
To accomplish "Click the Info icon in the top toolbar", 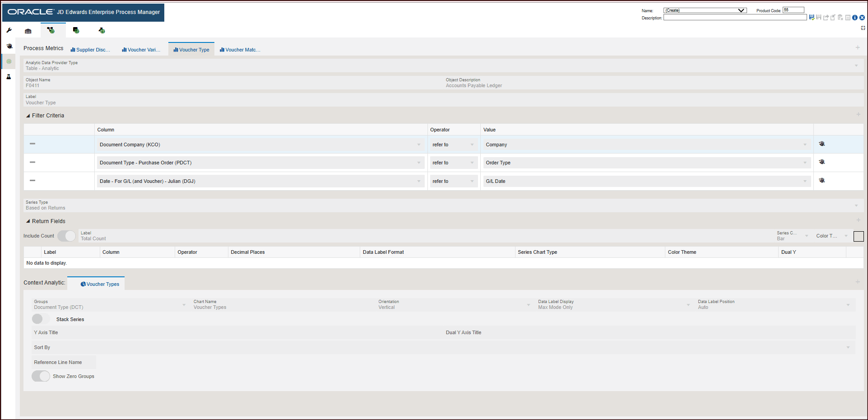I will tap(854, 17).
